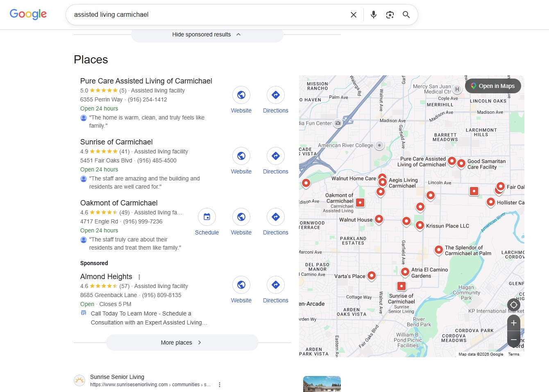Click Sunrise review quote about amazing staff

145,182
